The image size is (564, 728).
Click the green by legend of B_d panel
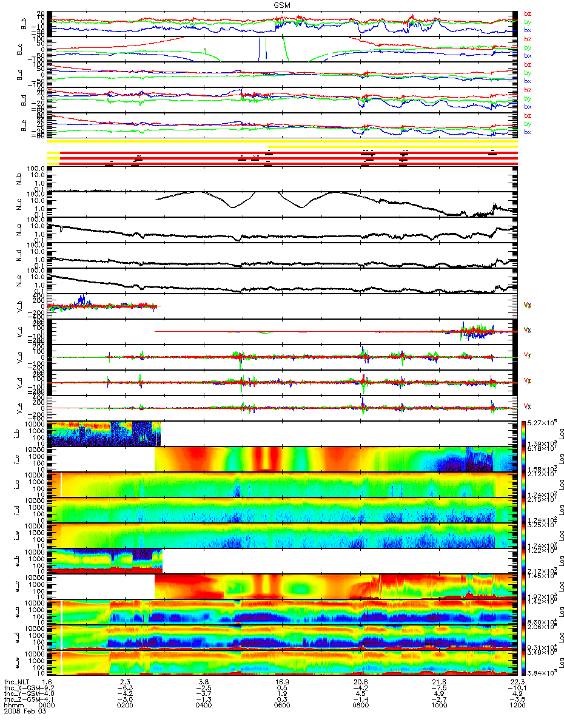pos(528,98)
